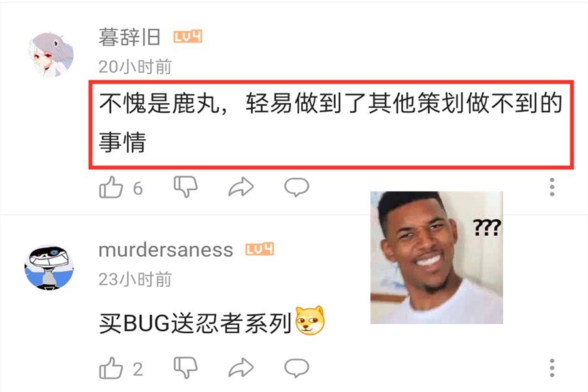View LV4 badge next to murdersaness

coord(259,249)
